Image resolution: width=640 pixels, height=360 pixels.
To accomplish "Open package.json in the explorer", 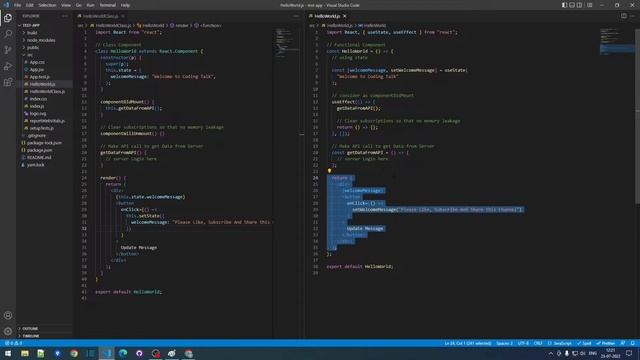I will point(39,150).
